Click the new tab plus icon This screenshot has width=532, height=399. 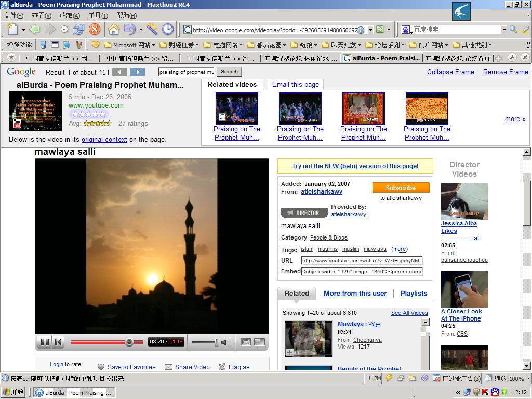(x=498, y=58)
